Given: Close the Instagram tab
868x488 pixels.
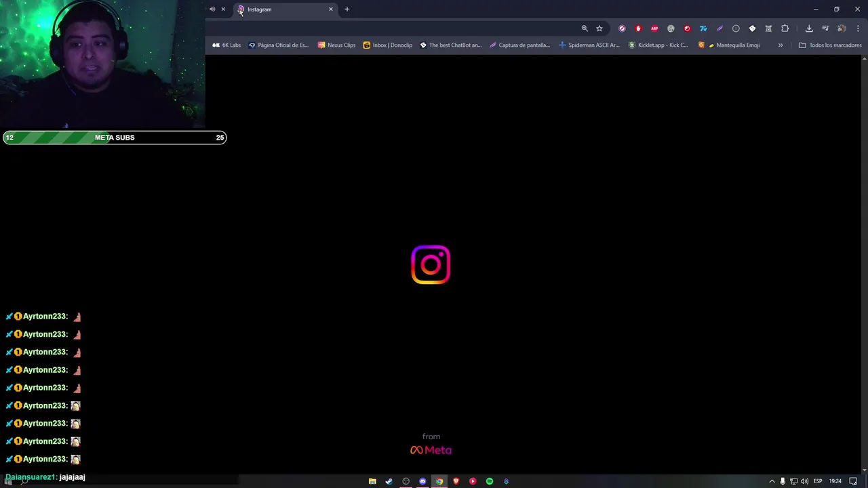Looking at the screenshot, I should [331, 9].
